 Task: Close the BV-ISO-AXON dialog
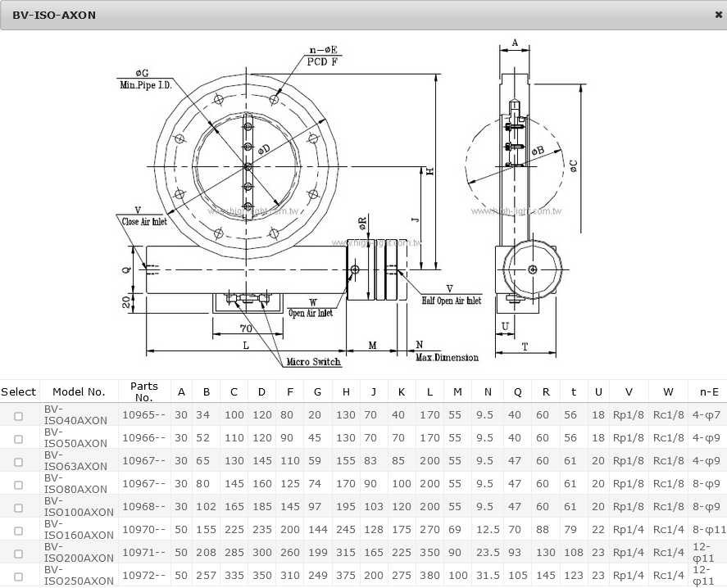point(718,15)
